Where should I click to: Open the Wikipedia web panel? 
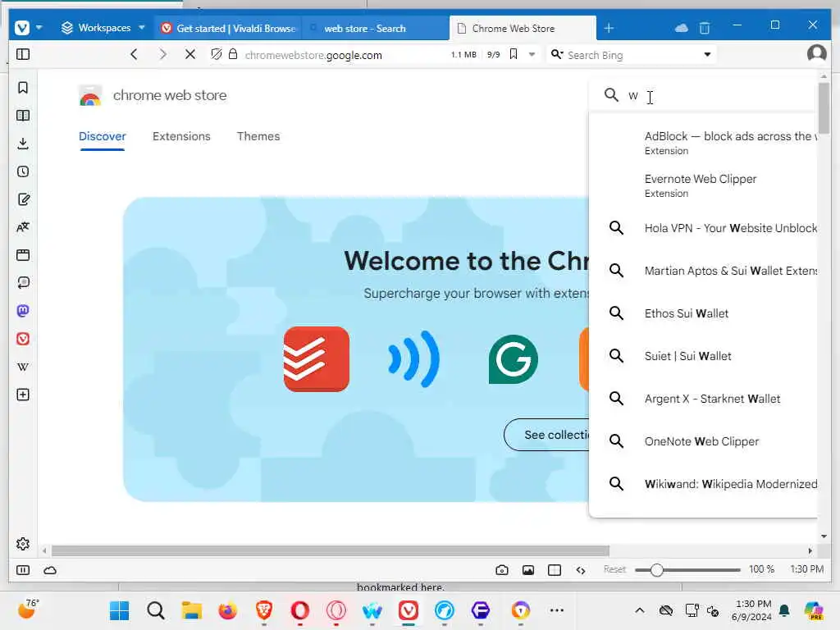(x=23, y=367)
